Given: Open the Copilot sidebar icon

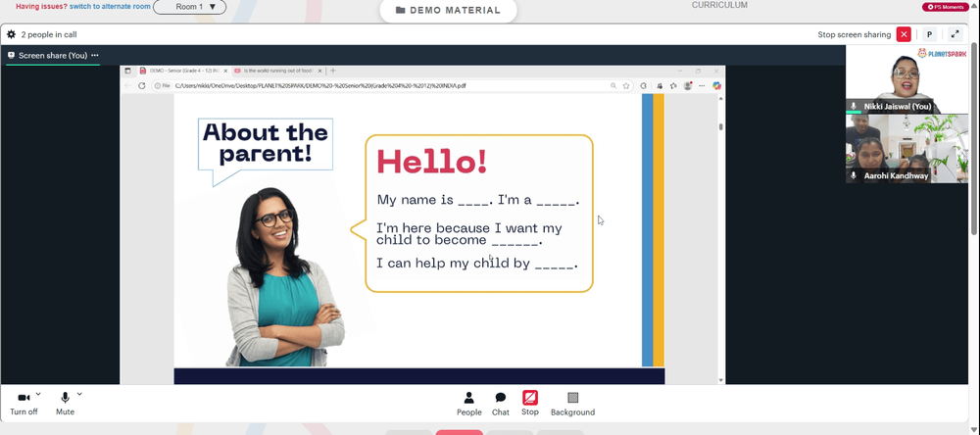Looking at the screenshot, I should (716, 85).
